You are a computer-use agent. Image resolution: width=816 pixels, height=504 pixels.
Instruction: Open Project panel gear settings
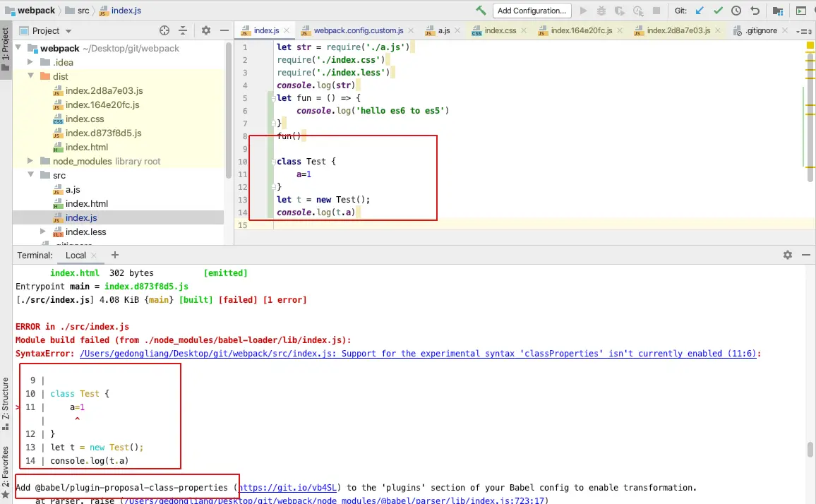pyautogui.click(x=206, y=30)
